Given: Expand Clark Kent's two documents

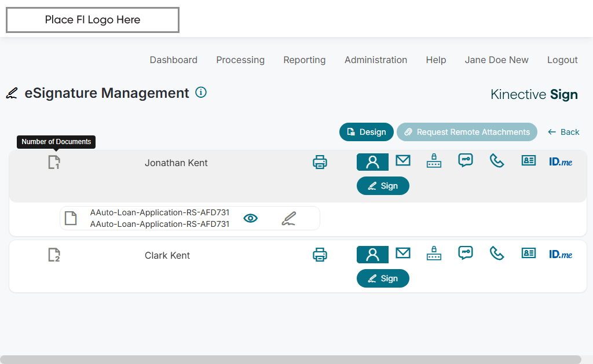Looking at the screenshot, I should tap(54, 255).
